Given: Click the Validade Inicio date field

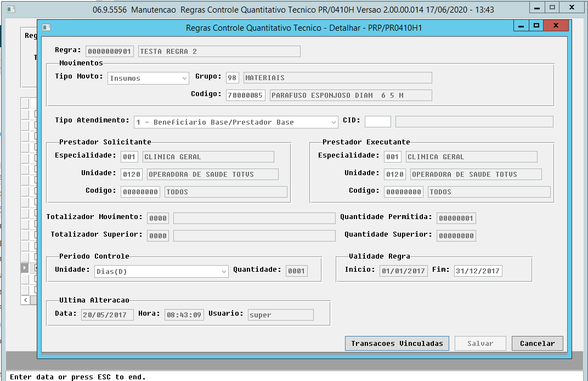Looking at the screenshot, I should [404, 271].
